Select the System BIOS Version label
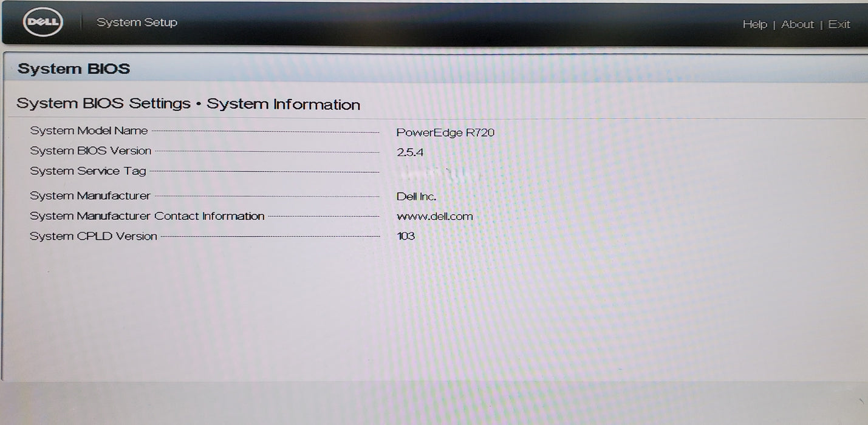Image resolution: width=868 pixels, height=425 pixels. click(91, 151)
